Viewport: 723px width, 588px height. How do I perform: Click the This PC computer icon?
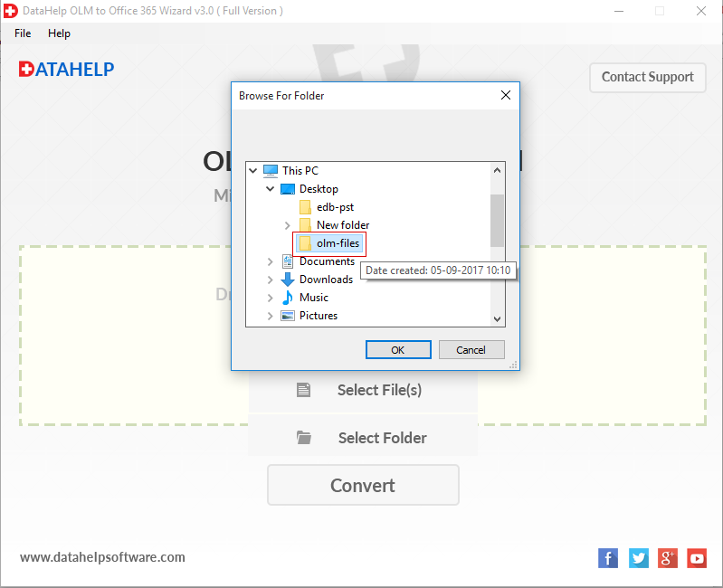click(x=271, y=170)
